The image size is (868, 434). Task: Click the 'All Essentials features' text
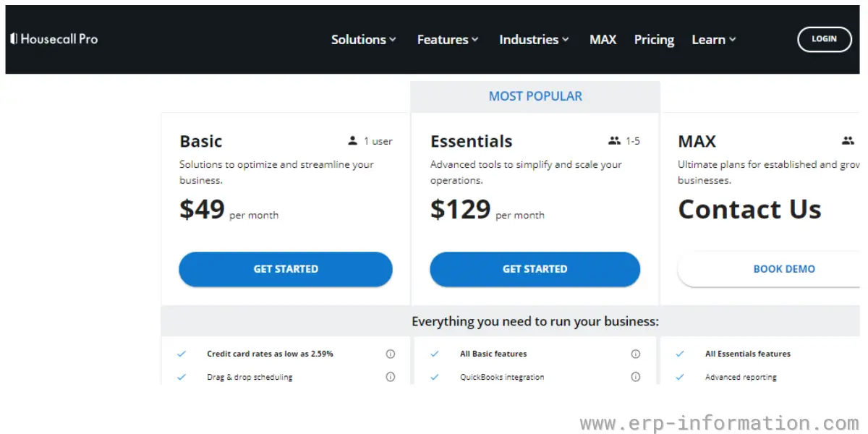click(748, 354)
